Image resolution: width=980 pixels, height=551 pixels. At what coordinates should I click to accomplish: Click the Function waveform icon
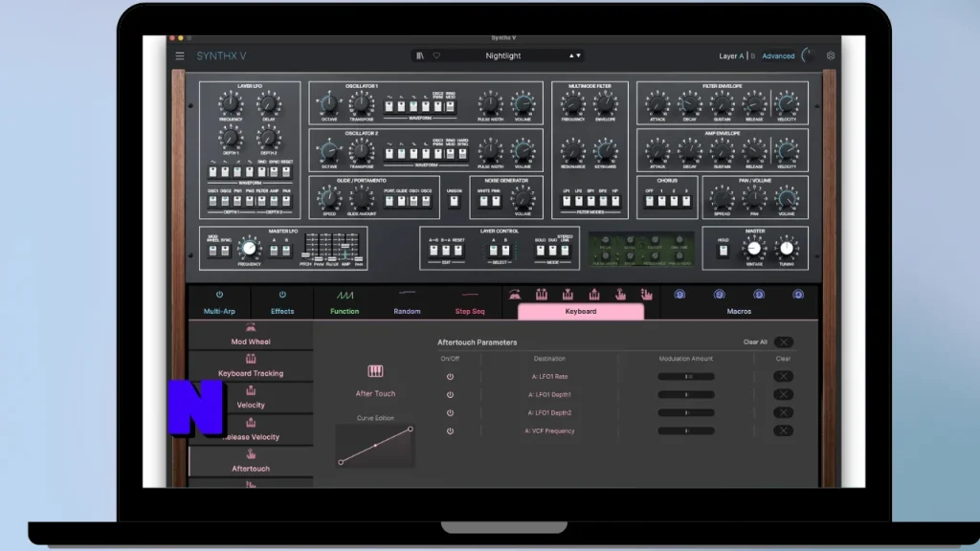345,295
